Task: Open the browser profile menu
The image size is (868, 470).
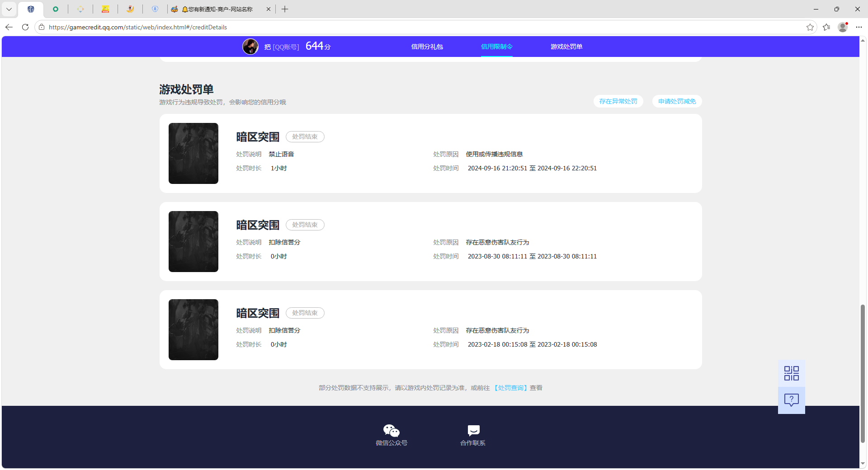Action: [x=843, y=27]
